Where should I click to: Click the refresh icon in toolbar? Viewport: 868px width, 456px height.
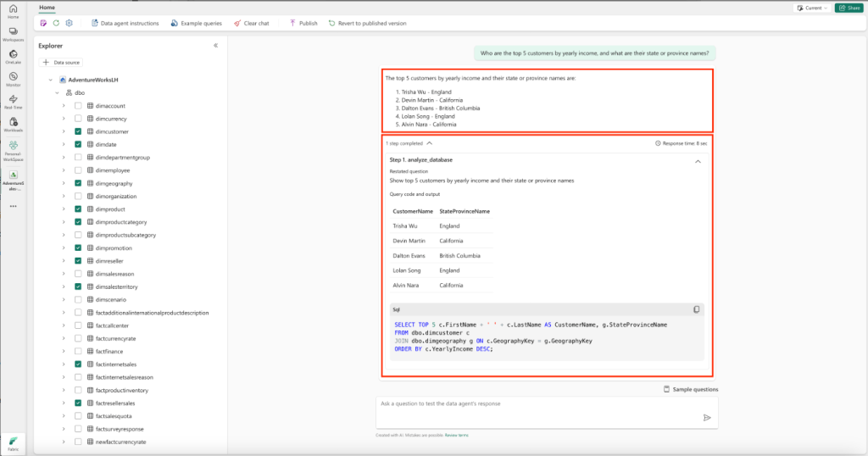click(x=56, y=23)
